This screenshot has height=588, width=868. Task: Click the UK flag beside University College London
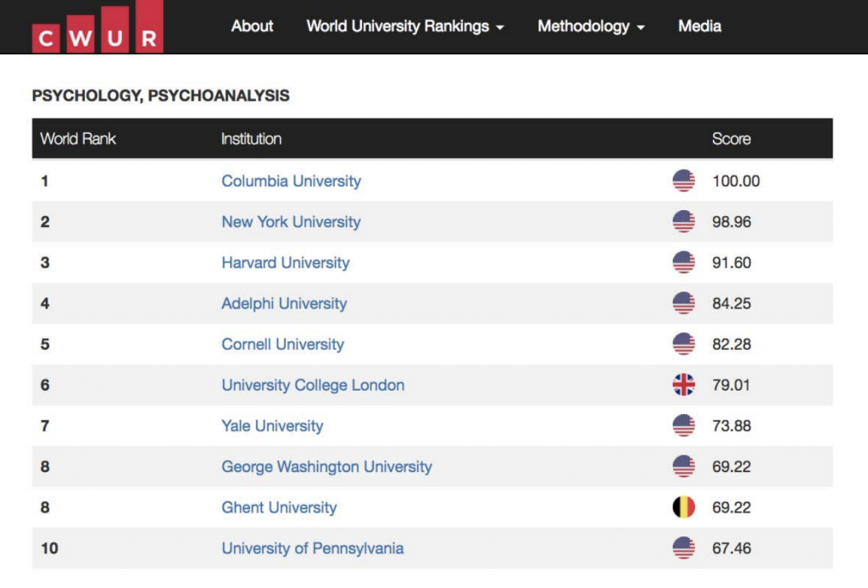[684, 385]
